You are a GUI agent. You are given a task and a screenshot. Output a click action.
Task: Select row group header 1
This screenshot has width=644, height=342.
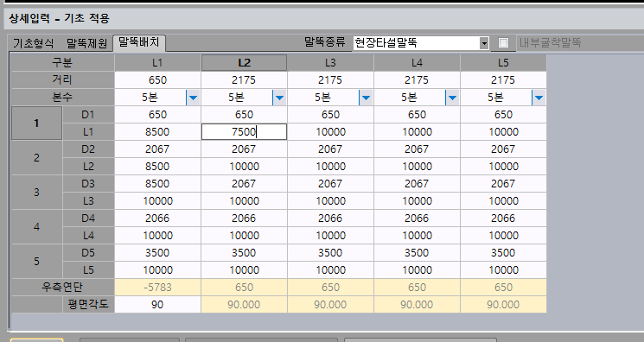point(37,123)
